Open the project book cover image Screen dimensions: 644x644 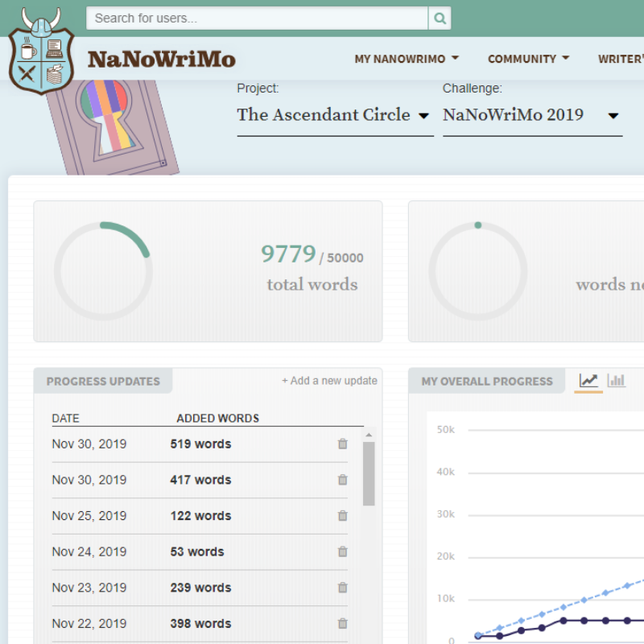click(113, 127)
